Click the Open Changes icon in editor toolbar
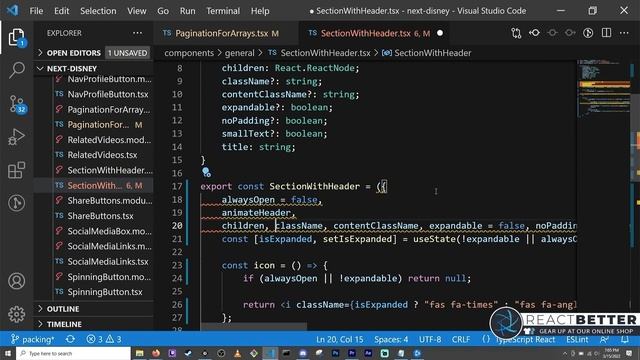 pyautogui.click(x=516, y=33)
